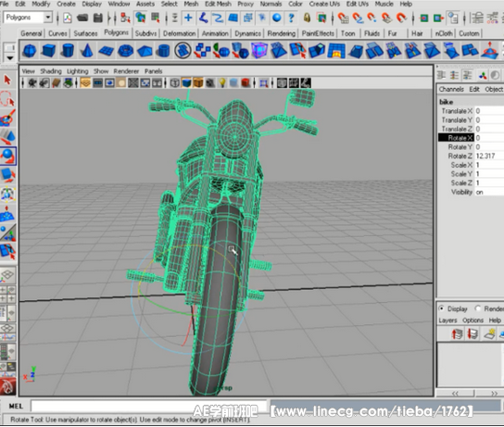Toggle smooth shade all viewport icon
Viewport: 504px width, 427px height.
click(186, 82)
